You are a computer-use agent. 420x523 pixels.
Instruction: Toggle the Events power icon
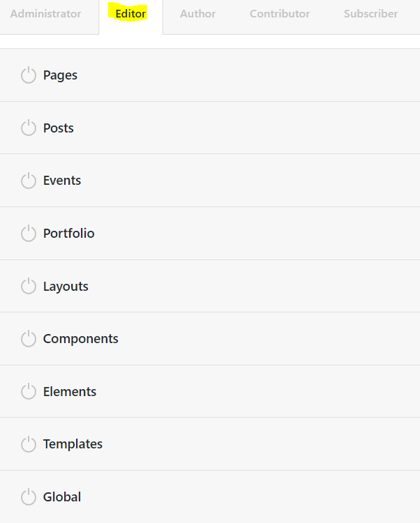tap(28, 181)
